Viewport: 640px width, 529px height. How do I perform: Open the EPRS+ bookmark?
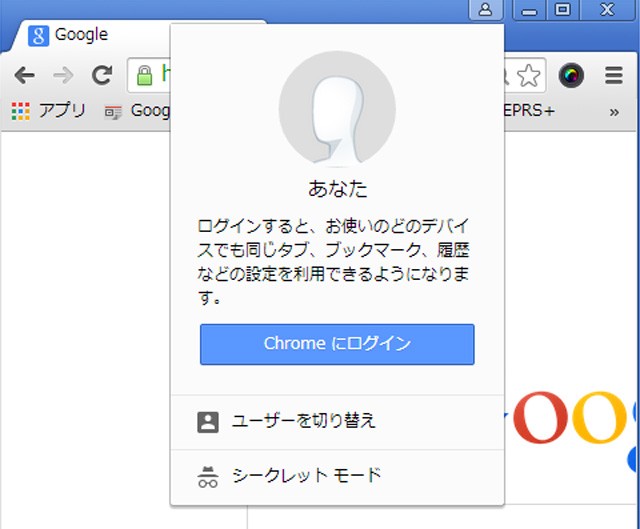pos(530,110)
